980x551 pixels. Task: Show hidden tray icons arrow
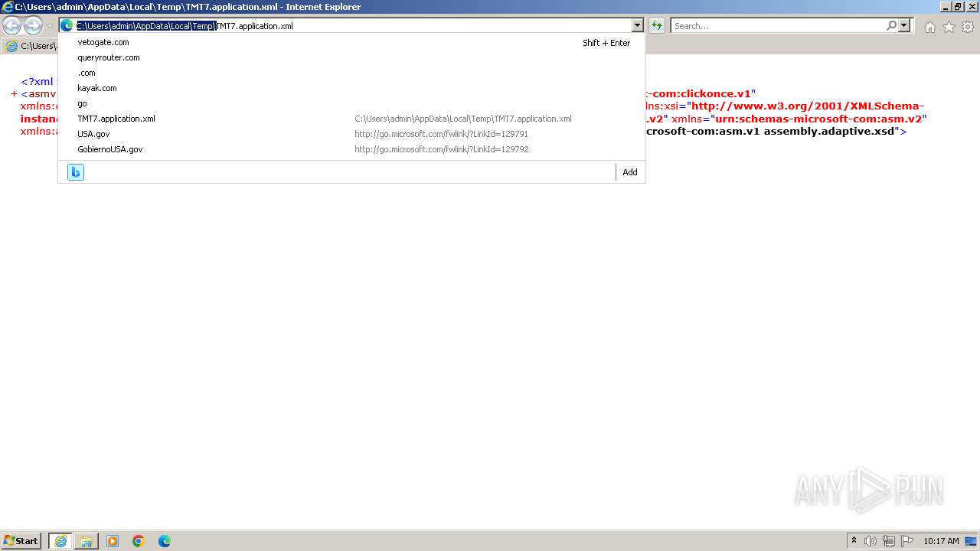(854, 541)
